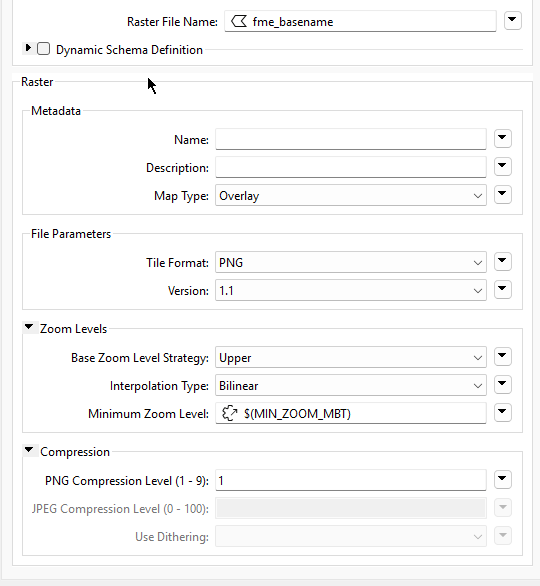Expand the Dynamic Schema Definition section arrow
This screenshot has width=540, height=586.
pos(28,48)
